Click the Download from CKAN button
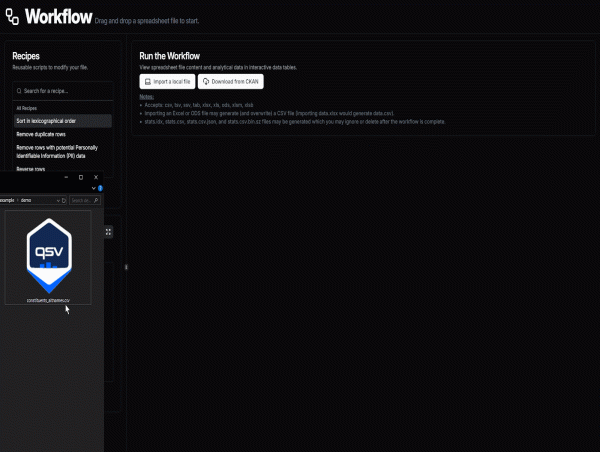Image resolution: width=600 pixels, height=452 pixels. pyautogui.click(x=231, y=82)
